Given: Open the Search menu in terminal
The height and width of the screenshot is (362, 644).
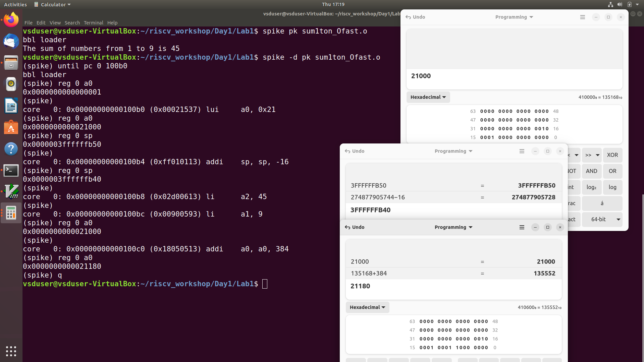Looking at the screenshot, I should [x=72, y=23].
